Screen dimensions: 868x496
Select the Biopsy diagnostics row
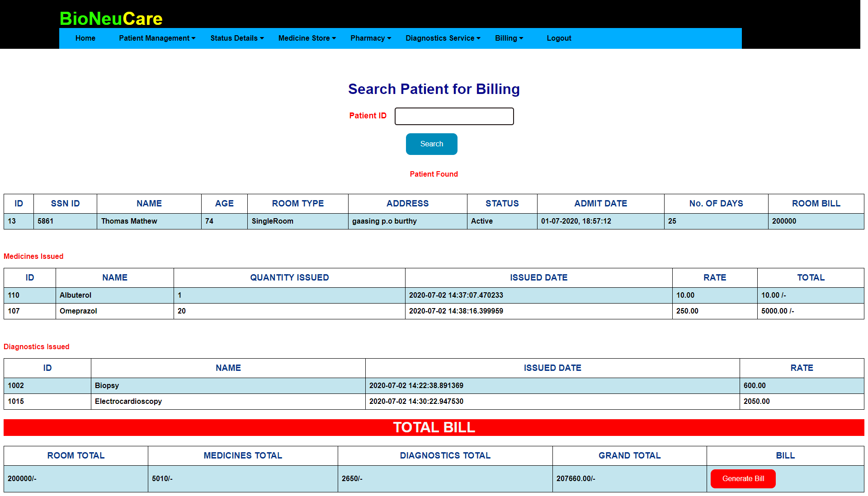[107, 386]
